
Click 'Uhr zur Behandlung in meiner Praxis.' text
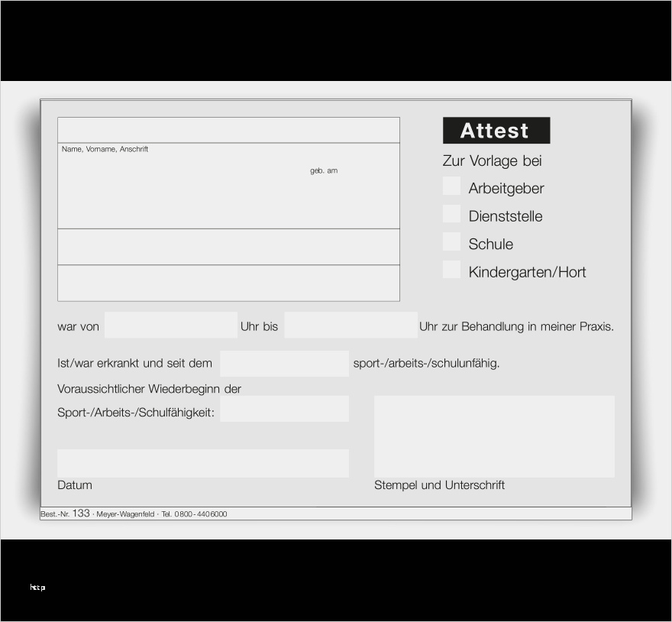pos(516,327)
